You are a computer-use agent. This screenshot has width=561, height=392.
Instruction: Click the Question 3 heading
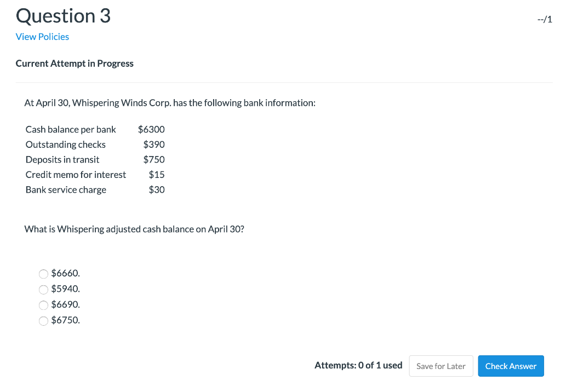[62, 16]
